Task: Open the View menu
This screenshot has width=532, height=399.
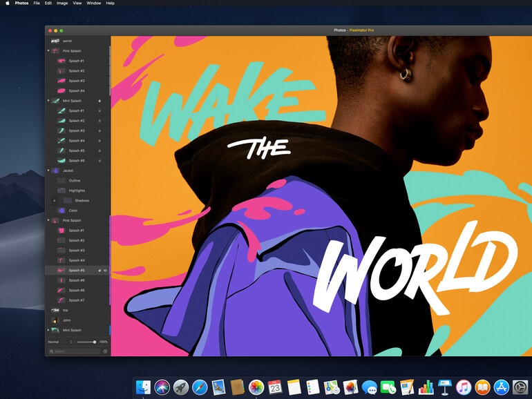Action: tap(77, 3)
